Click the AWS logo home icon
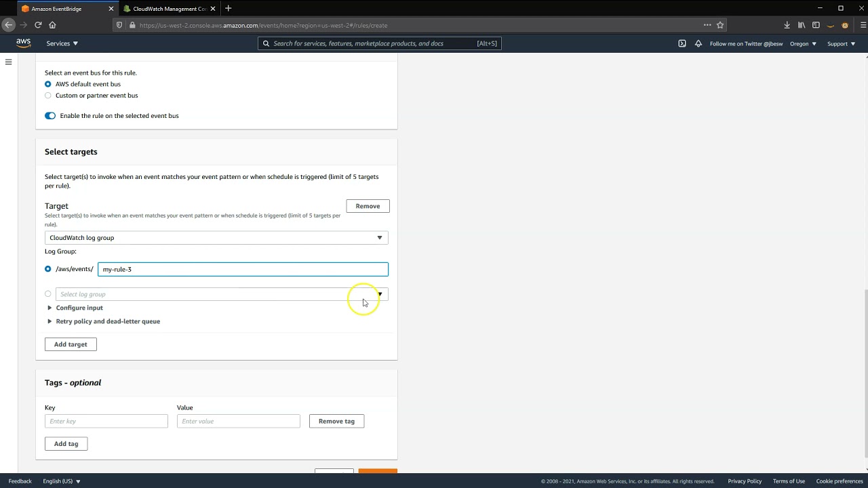 click(x=24, y=43)
